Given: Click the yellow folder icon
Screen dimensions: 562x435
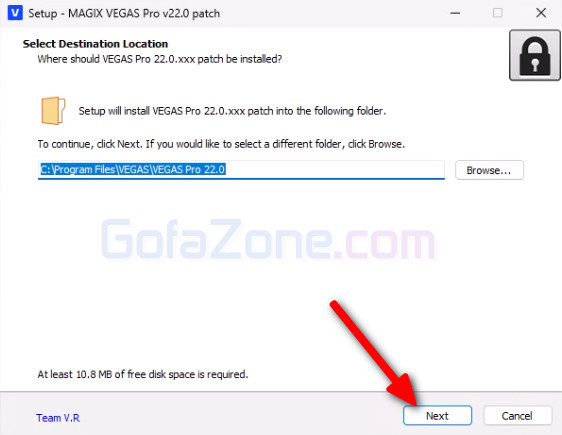Looking at the screenshot, I should point(53,110).
